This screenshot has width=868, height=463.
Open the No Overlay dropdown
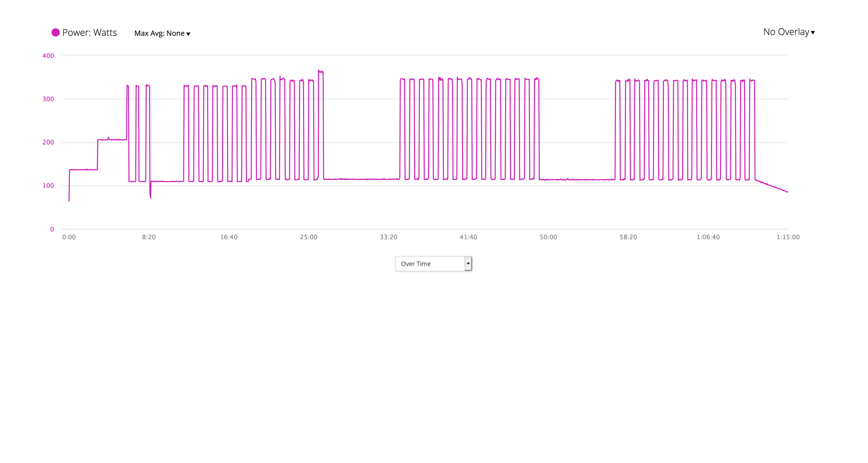(x=789, y=32)
